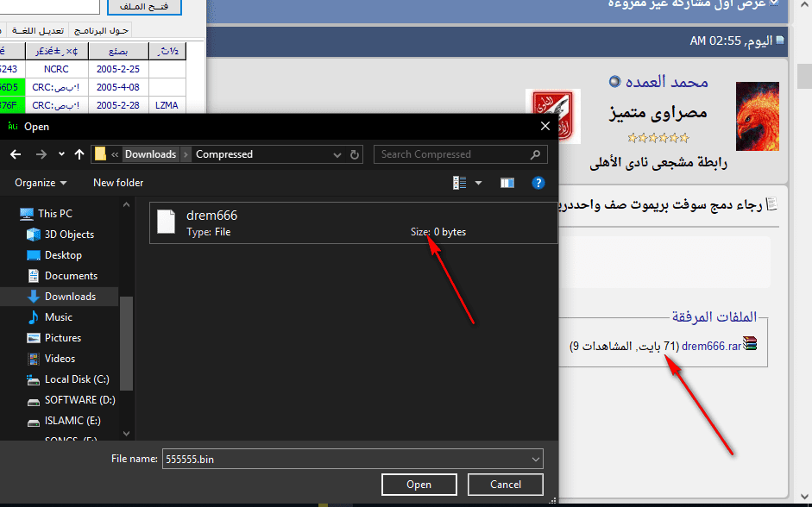Expand the File name combo box
This screenshot has width=812, height=507.
tap(536, 459)
